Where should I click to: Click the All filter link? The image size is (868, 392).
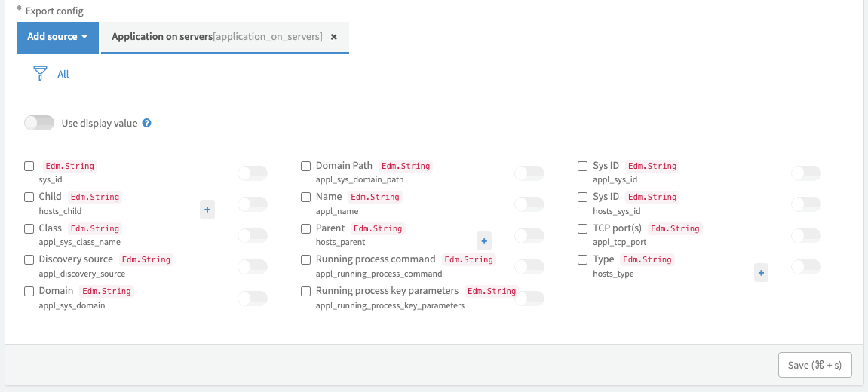[x=63, y=74]
